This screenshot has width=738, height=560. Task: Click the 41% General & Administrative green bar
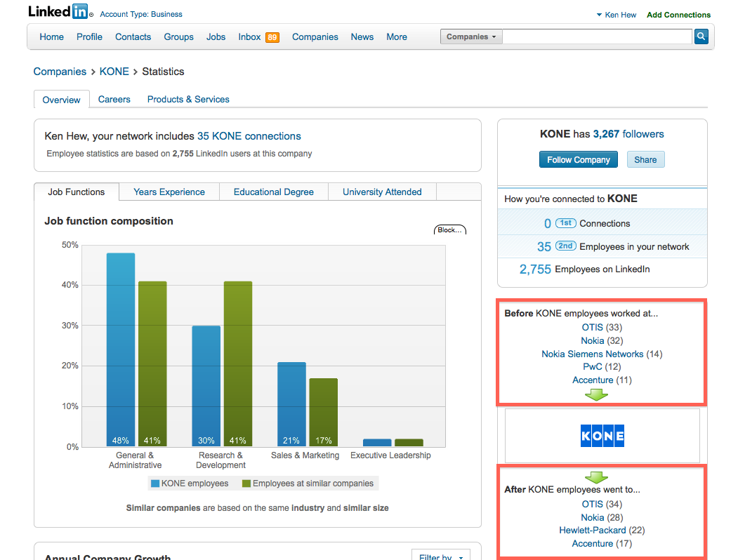[x=152, y=364]
